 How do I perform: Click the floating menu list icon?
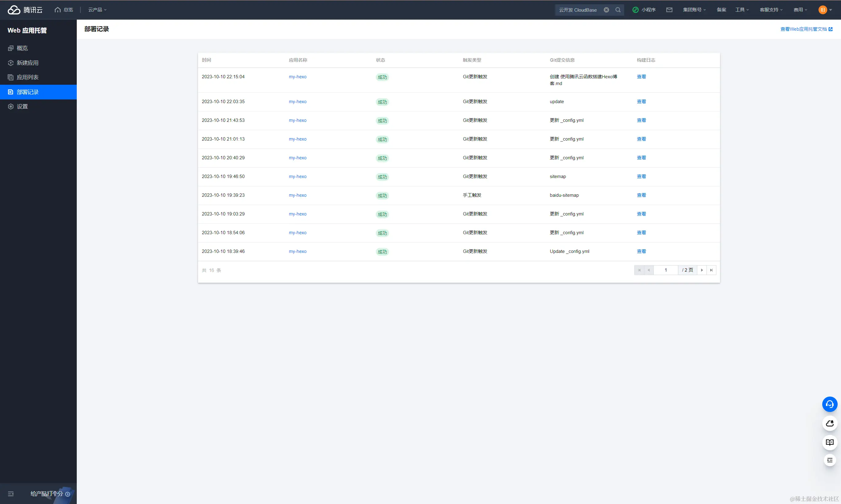[829, 460]
